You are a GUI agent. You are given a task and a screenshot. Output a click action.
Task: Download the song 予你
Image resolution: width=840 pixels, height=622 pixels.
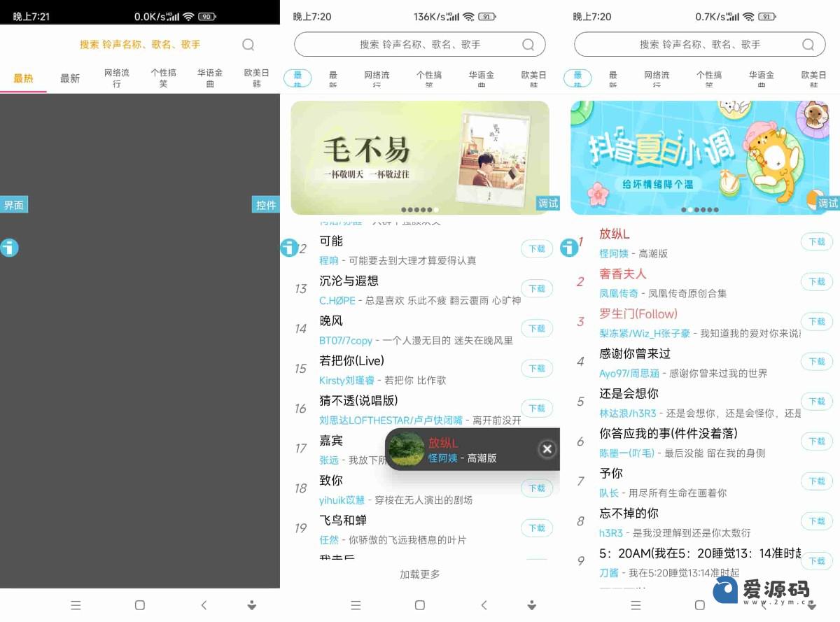(x=817, y=481)
